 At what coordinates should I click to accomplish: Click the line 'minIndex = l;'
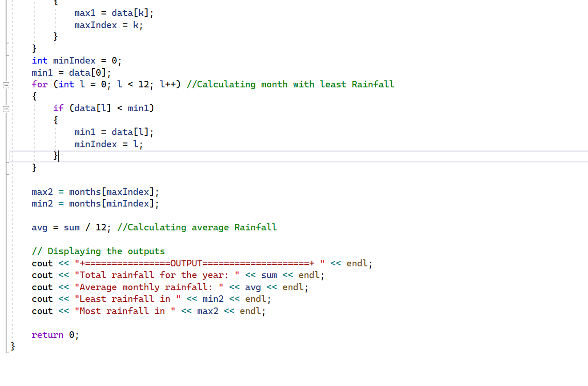click(108, 144)
